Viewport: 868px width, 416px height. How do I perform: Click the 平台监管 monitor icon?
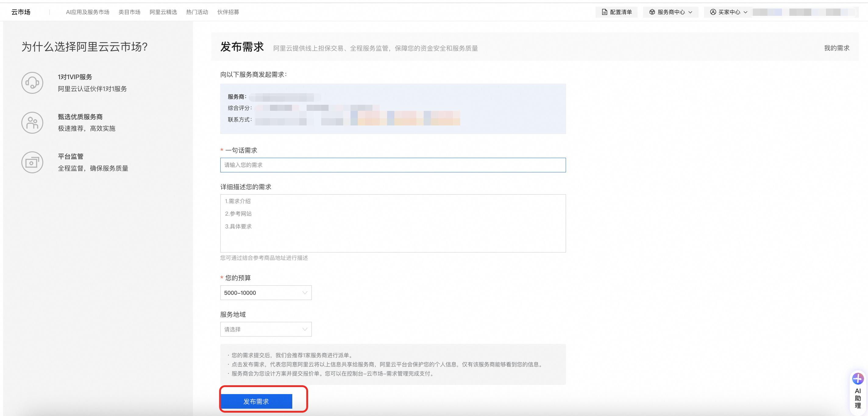[x=32, y=163]
